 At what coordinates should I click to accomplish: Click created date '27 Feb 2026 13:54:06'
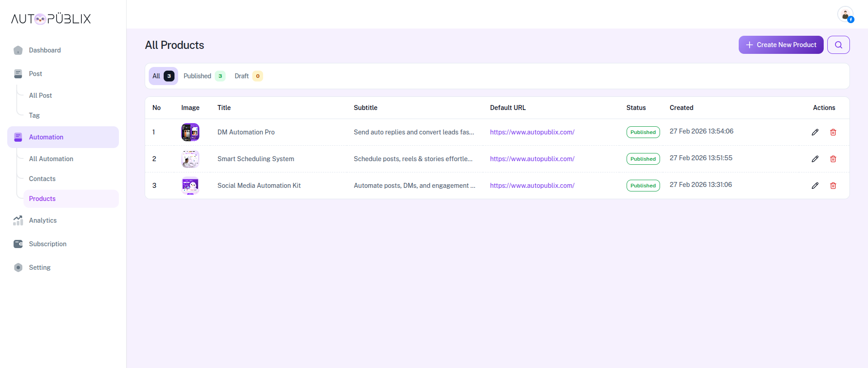pyautogui.click(x=702, y=131)
